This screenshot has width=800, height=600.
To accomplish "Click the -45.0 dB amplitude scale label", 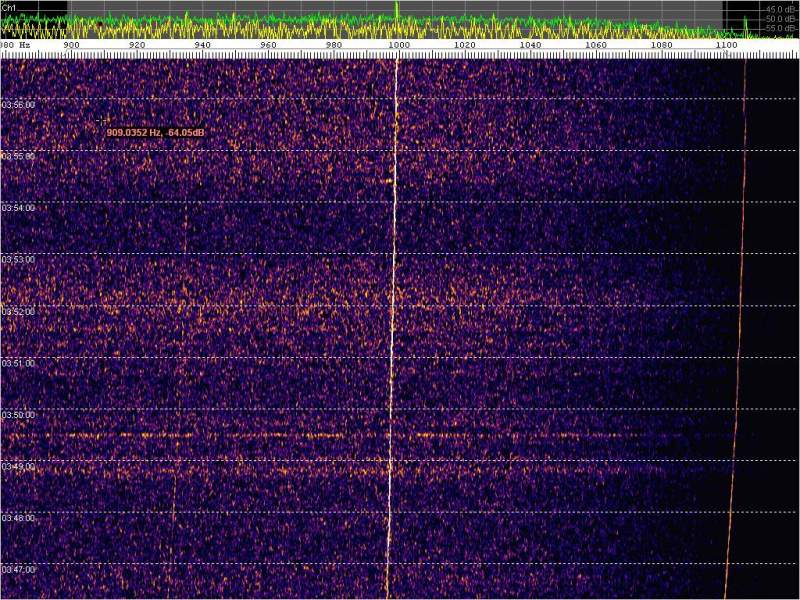I will click(780, 8).
